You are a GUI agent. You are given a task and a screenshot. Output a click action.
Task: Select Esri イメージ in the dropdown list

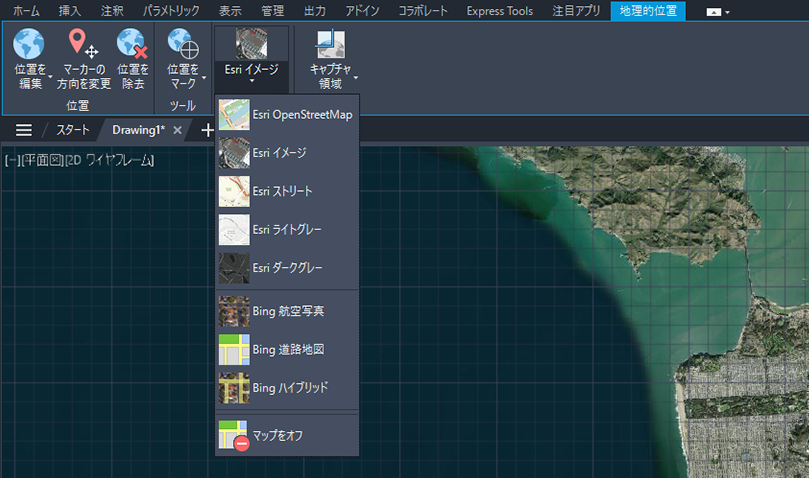click(x=287, y=153)
